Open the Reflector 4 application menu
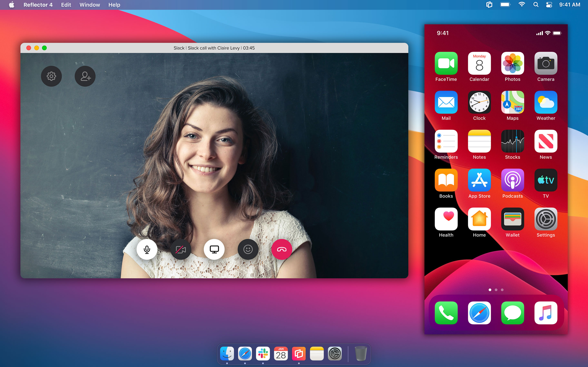 coord(38,5)
